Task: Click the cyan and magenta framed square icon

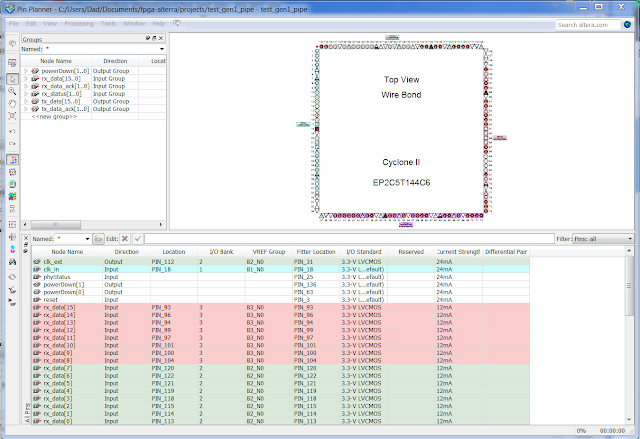Action: point(12,184)
